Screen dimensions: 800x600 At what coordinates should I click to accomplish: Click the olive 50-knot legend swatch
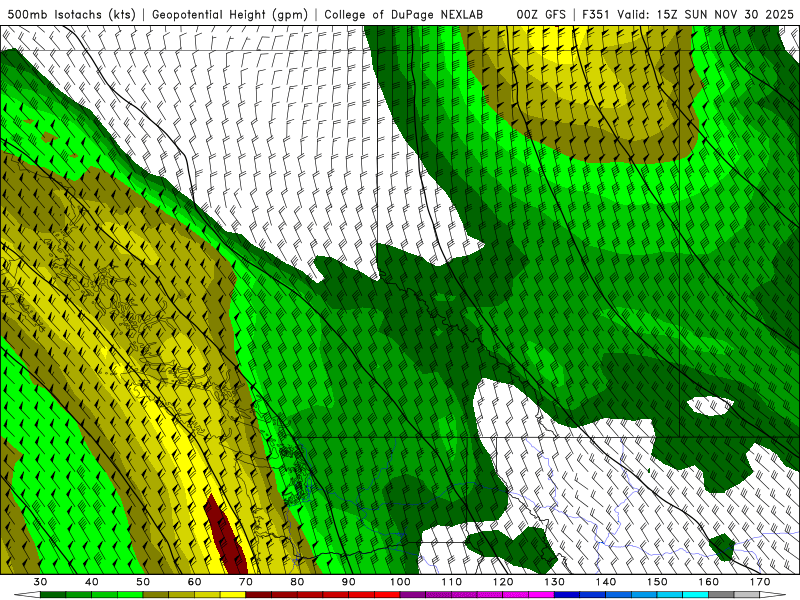pos(156,595)
